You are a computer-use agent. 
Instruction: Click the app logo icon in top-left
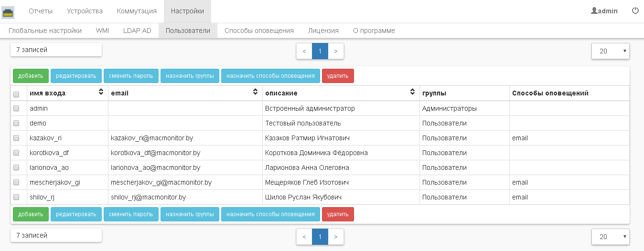tap(8, 11)
